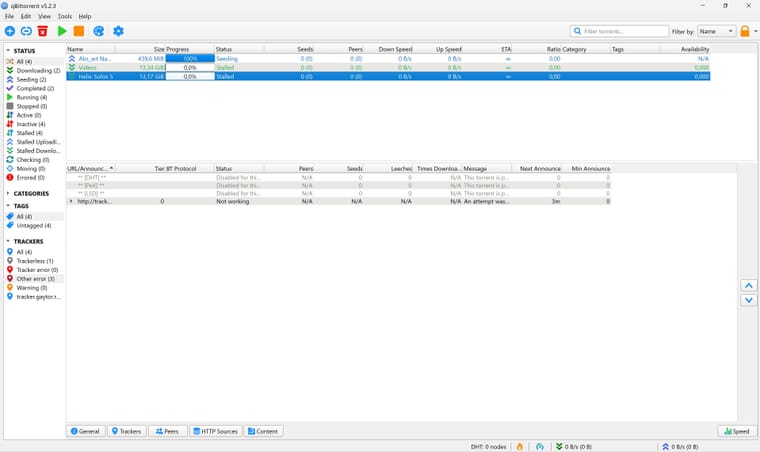Toggle the Speed graph button
Screen dimensions: 760x452
[737, 431]
